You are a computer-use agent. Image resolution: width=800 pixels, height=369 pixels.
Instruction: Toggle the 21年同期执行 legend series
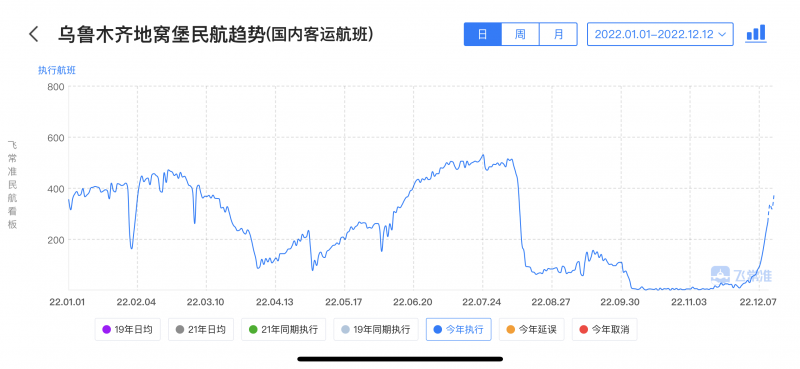point(283,330)
